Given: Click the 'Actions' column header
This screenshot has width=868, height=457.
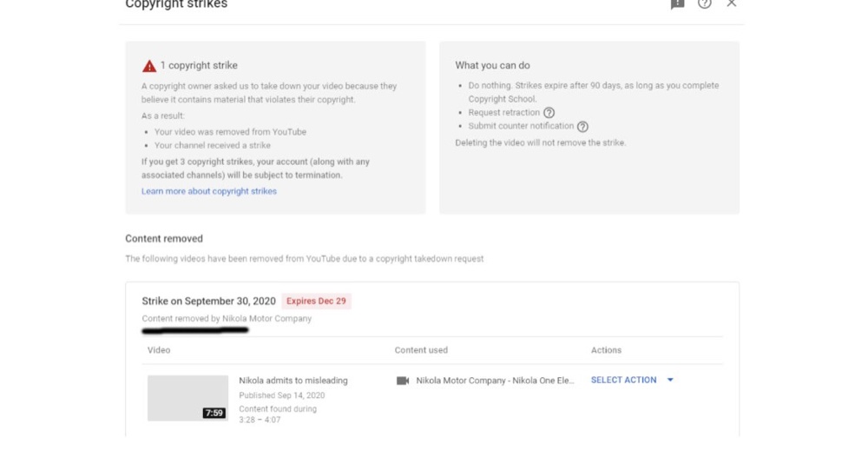Looking at the screenshot, I should (606, 350).
